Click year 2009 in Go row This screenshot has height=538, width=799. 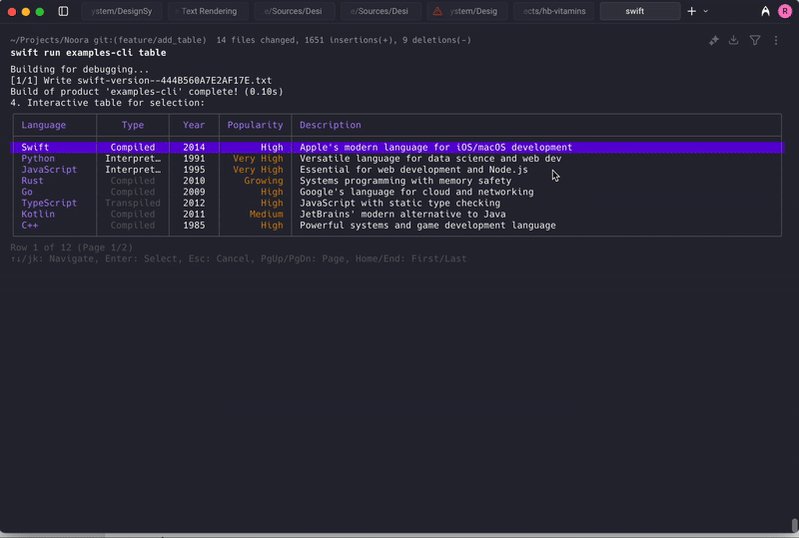[194, 192]
